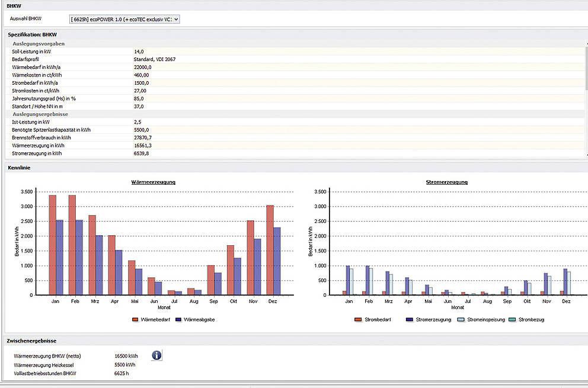Select the Wärmebedarf in kWh/a value field

143,68
